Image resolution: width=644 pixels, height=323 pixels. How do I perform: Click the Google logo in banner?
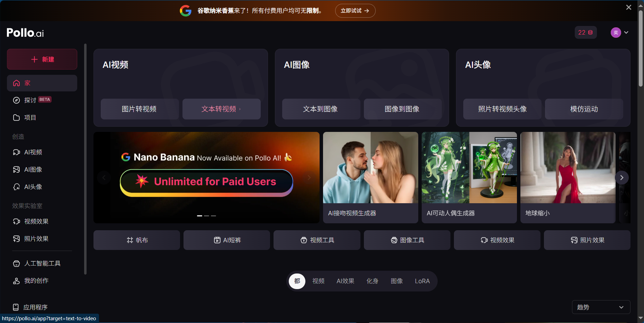186,11
